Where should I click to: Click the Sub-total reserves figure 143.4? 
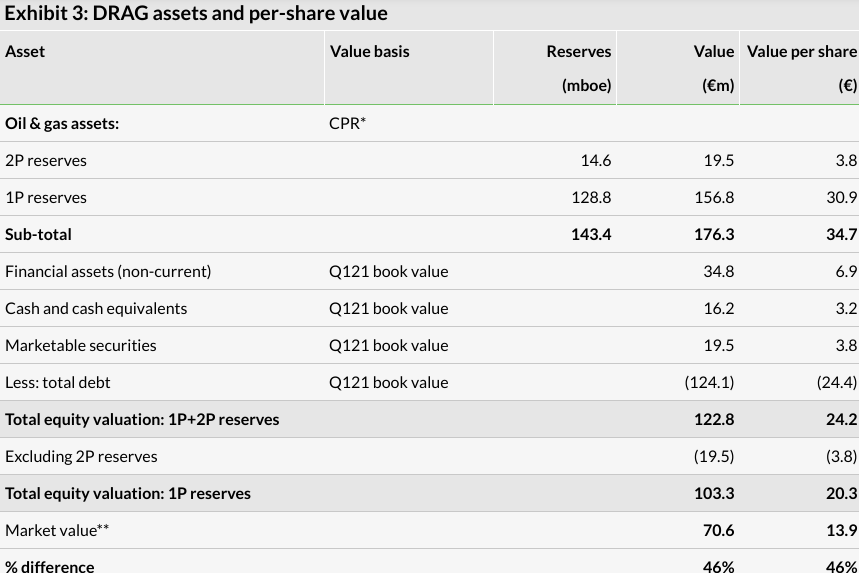[591, 235]
